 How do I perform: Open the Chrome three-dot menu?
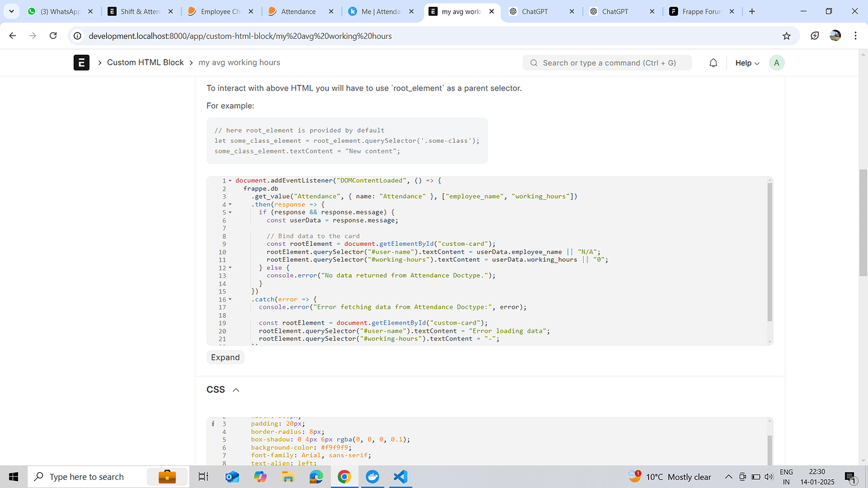coord(855,36)
